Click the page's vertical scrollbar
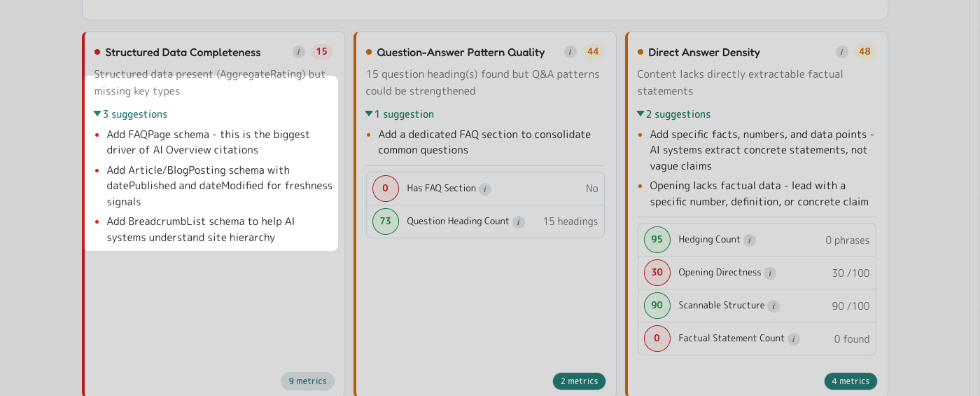The image size is (980, 396). [974, 198]
